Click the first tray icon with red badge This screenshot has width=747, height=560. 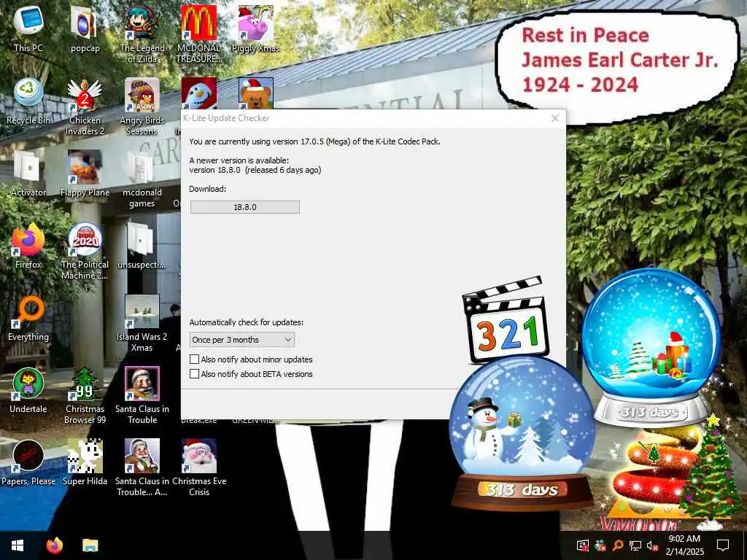coord(583,545)
